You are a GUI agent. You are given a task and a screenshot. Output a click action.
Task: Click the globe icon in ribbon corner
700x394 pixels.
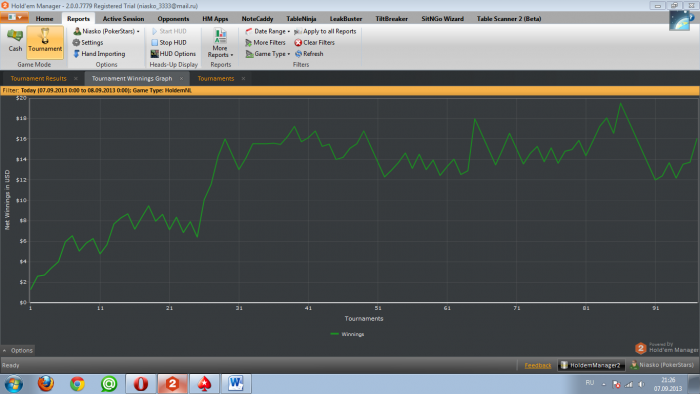pyautogui.click(x=679, y=21)
